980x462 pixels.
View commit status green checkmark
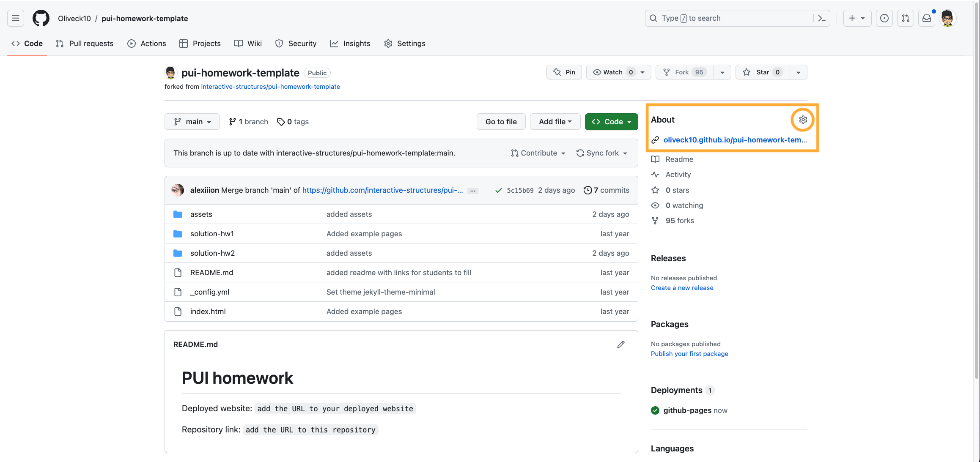(499, 190)
